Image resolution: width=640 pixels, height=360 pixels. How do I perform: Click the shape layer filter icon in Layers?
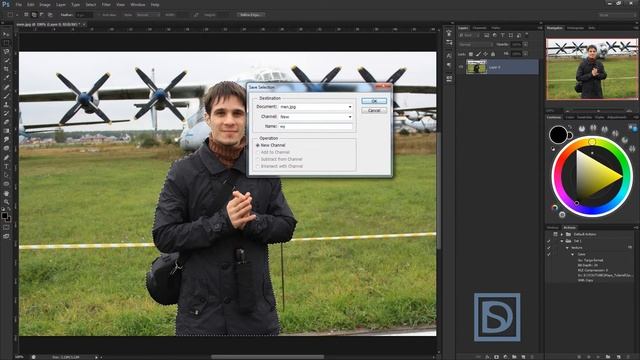511,36
